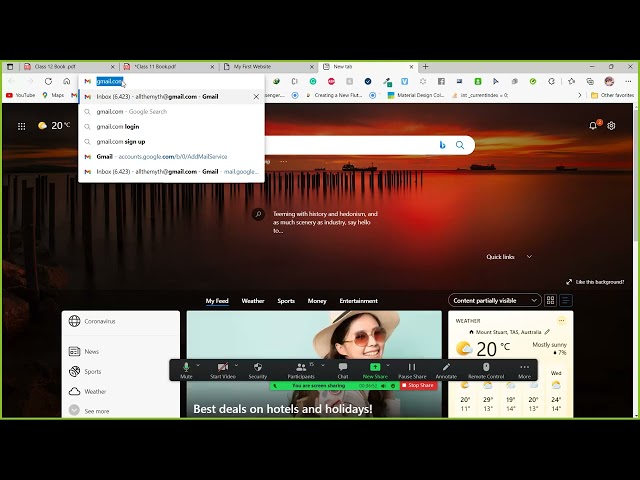Choose gmail.com sign up suggestion
Viewport: 640px width, 480px height.
pos(171,142)
